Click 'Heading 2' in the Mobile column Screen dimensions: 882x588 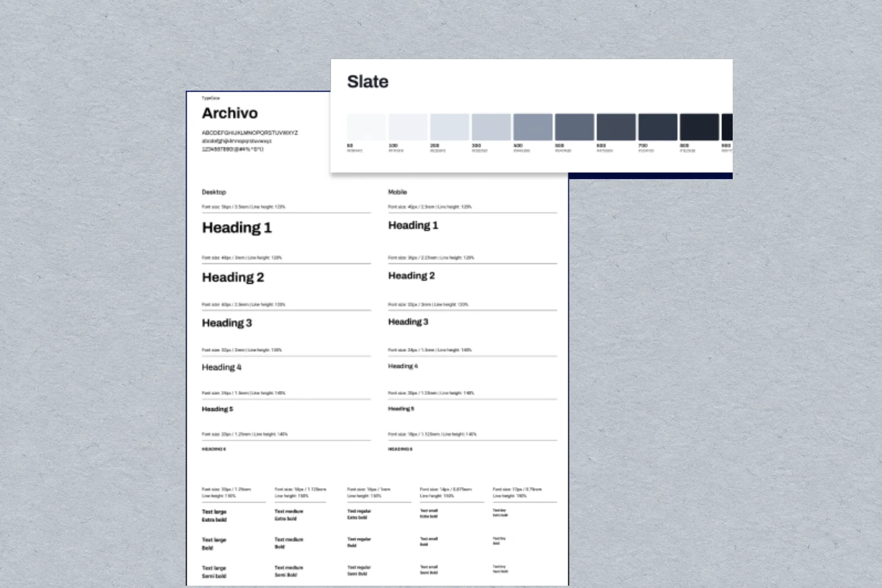[411, 276]
